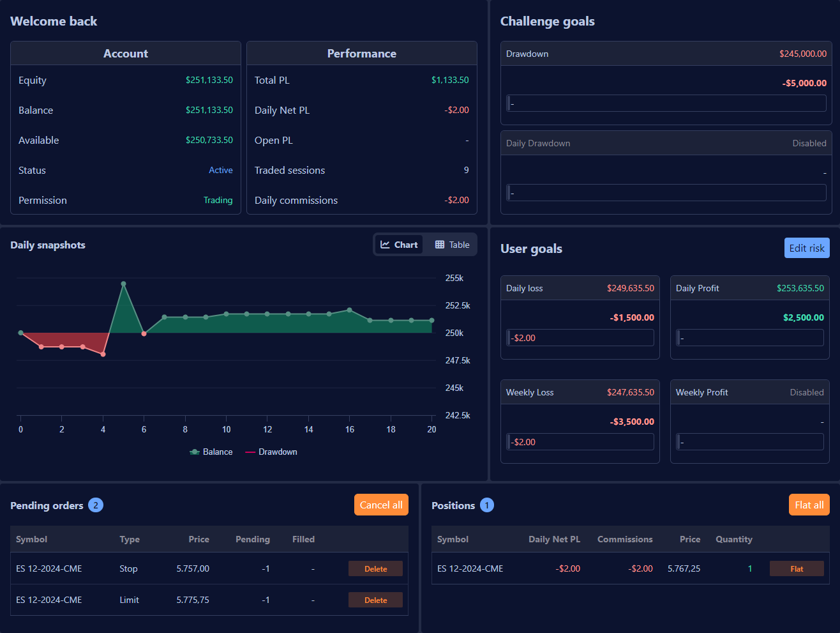Cancel all pending orders

click(381, 505)
